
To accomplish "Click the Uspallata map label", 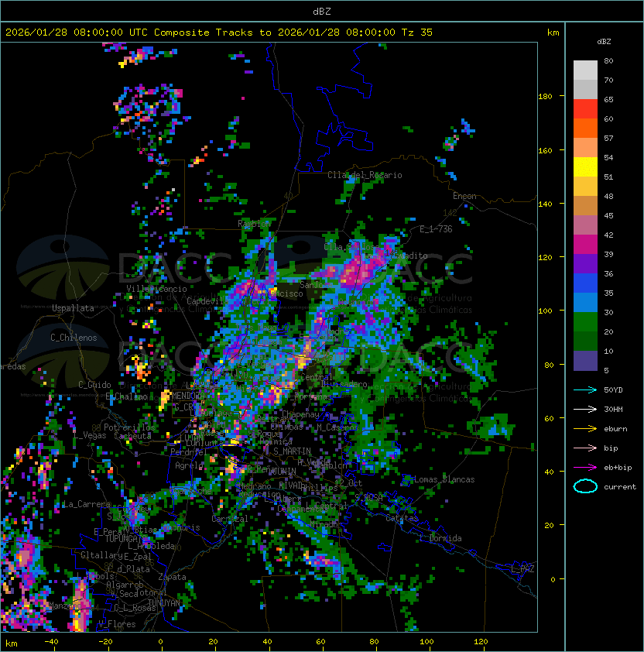I will tap(73, 308).
